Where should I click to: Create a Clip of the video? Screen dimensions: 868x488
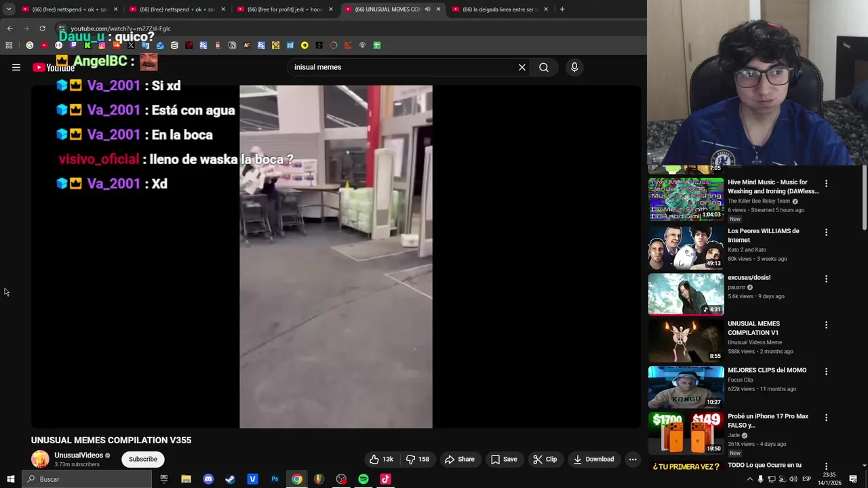[x=545, y=459]
